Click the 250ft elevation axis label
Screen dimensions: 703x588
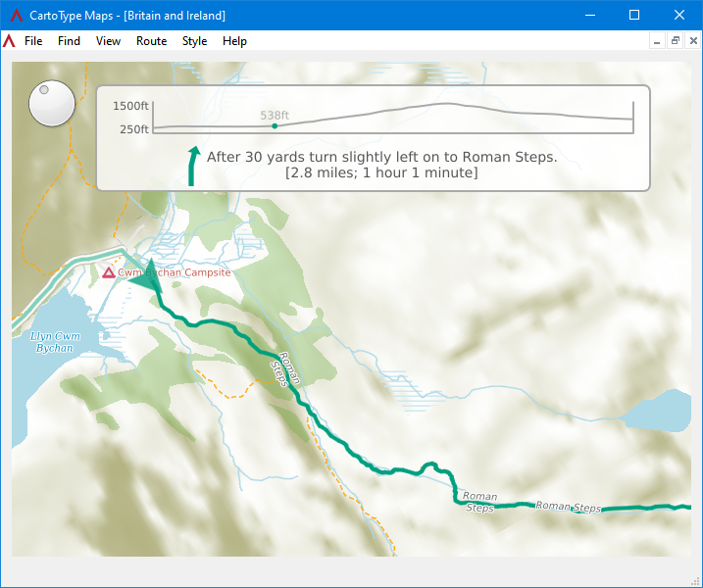[134, 129]
